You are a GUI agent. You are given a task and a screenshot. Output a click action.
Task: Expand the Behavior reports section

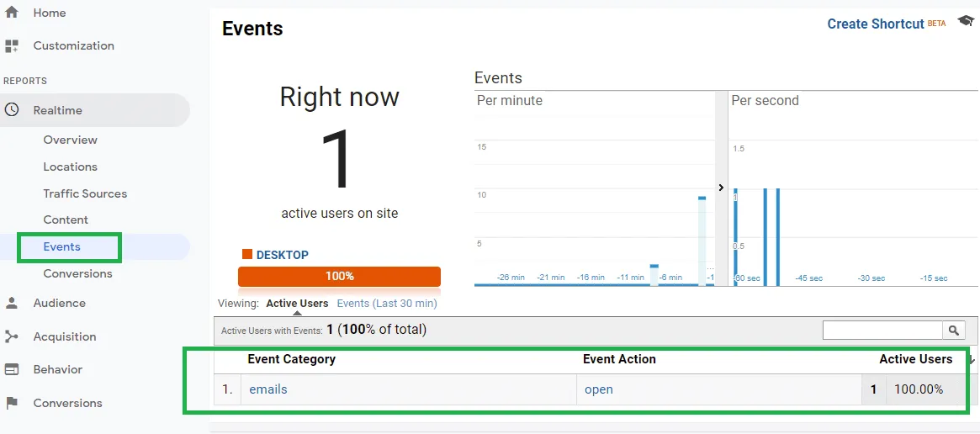[x=57, y=369]
